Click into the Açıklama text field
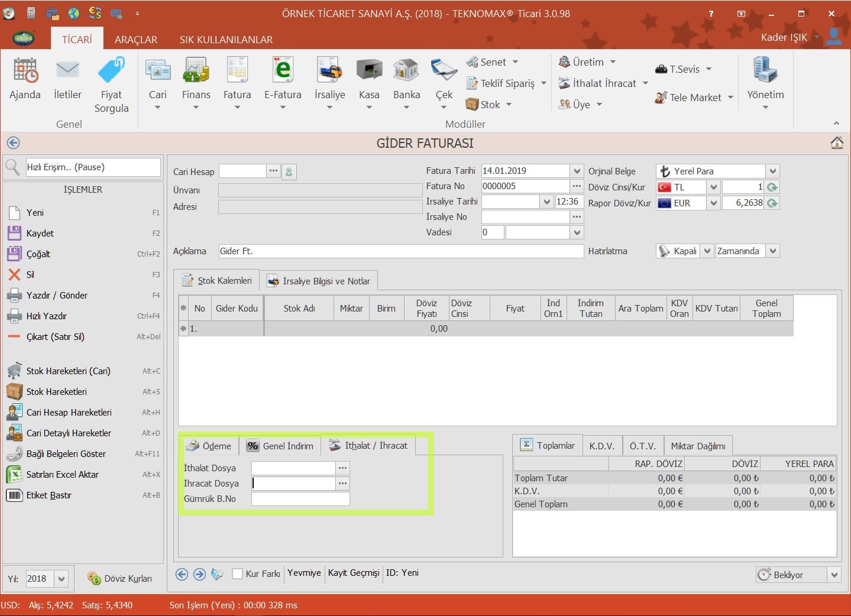 point(400,251)
